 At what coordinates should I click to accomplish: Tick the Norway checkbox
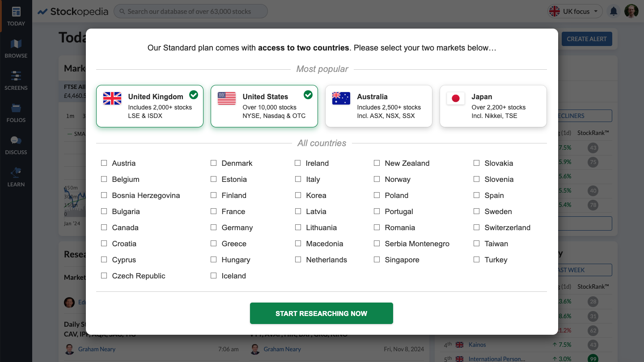(x=377, y=179)
